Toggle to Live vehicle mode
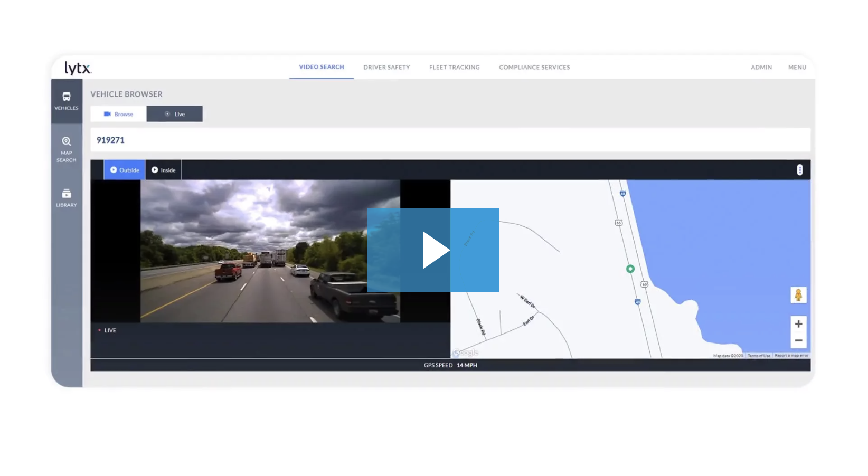 [x=175, y=114]
